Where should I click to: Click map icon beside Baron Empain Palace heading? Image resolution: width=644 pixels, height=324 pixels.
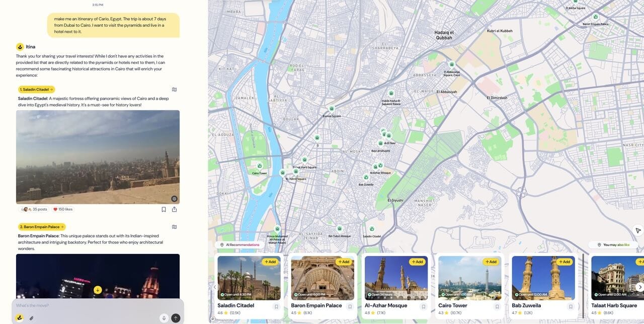(x=174, y=227)
